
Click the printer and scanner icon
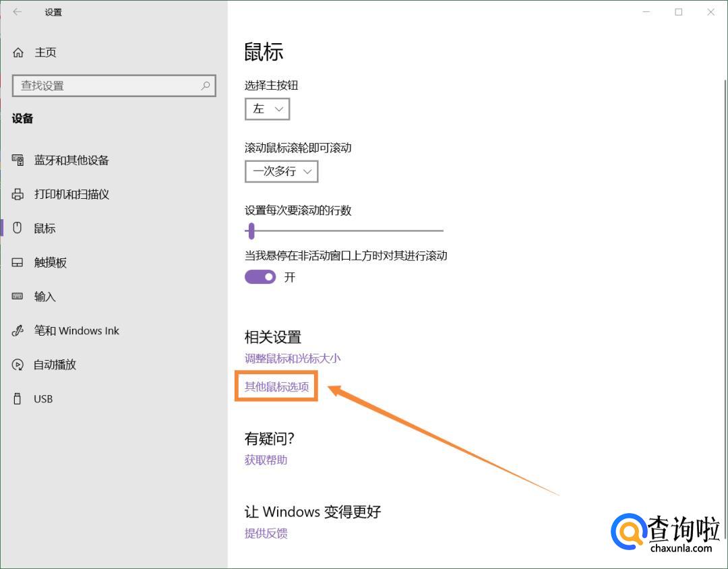pyautogui.click(x=18, y=194)
